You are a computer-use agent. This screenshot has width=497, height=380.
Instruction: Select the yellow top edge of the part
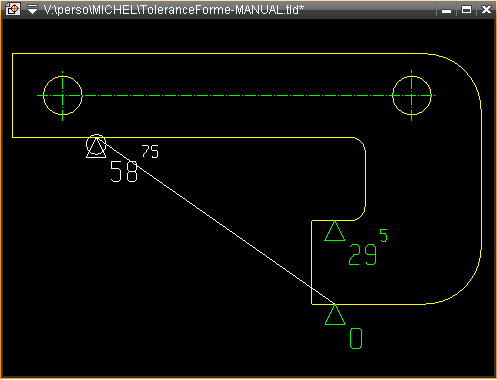coord(220,53)
